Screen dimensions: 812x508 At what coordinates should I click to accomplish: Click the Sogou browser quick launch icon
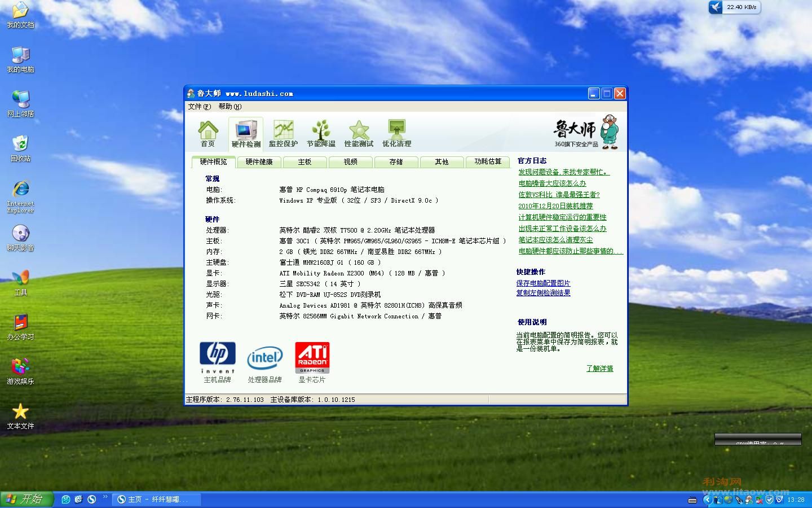[x=91, y=500]
